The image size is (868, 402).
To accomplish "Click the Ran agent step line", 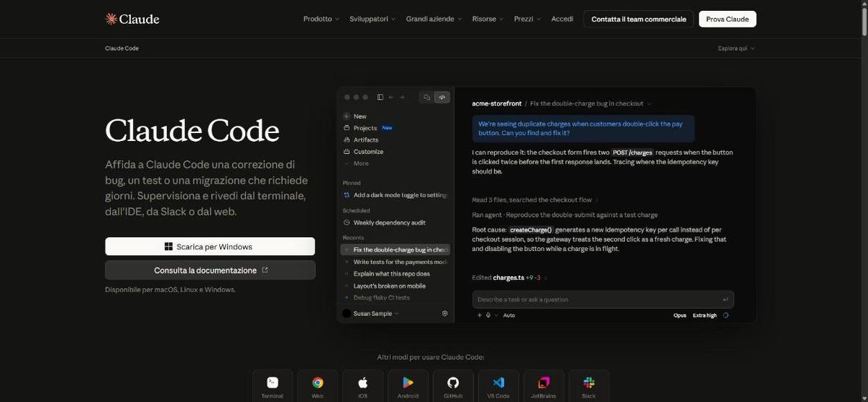I will (565, 215).
